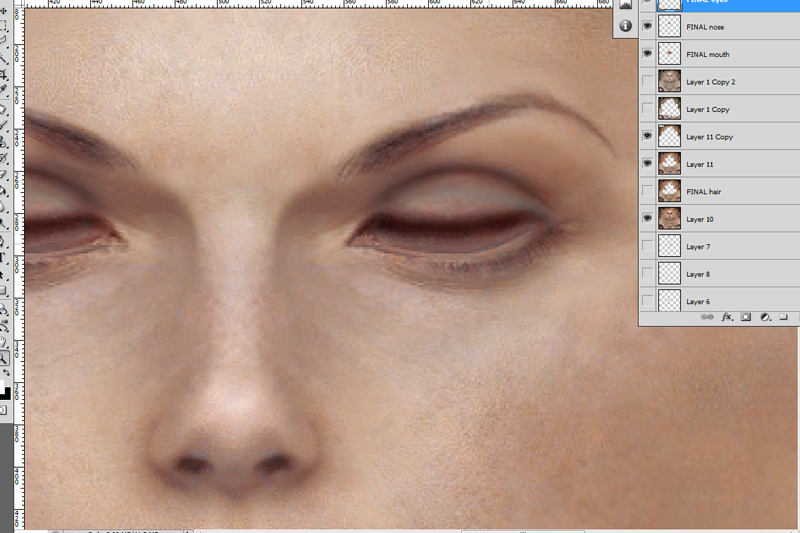Select the Dodge tool

click(3, 223)
